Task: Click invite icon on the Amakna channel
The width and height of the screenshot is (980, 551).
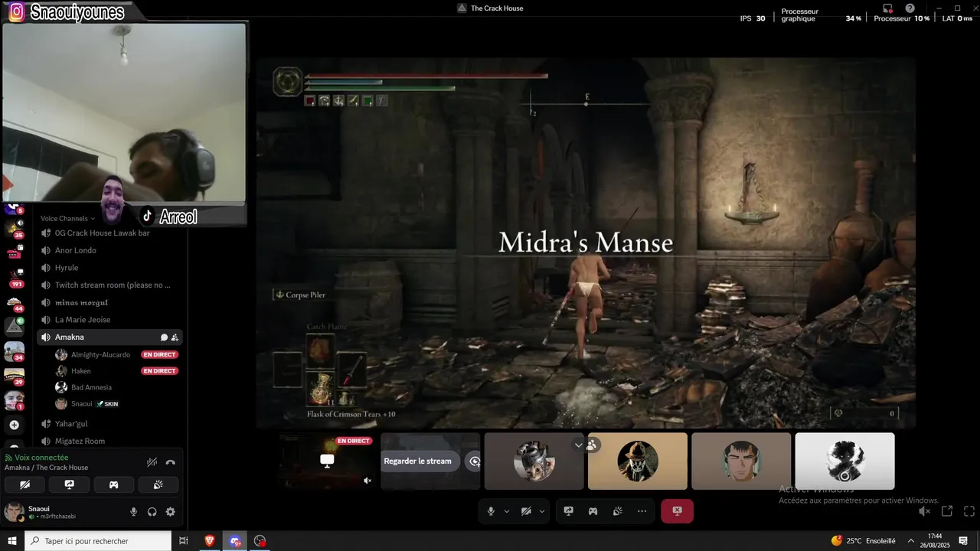Action: point(175,337)
